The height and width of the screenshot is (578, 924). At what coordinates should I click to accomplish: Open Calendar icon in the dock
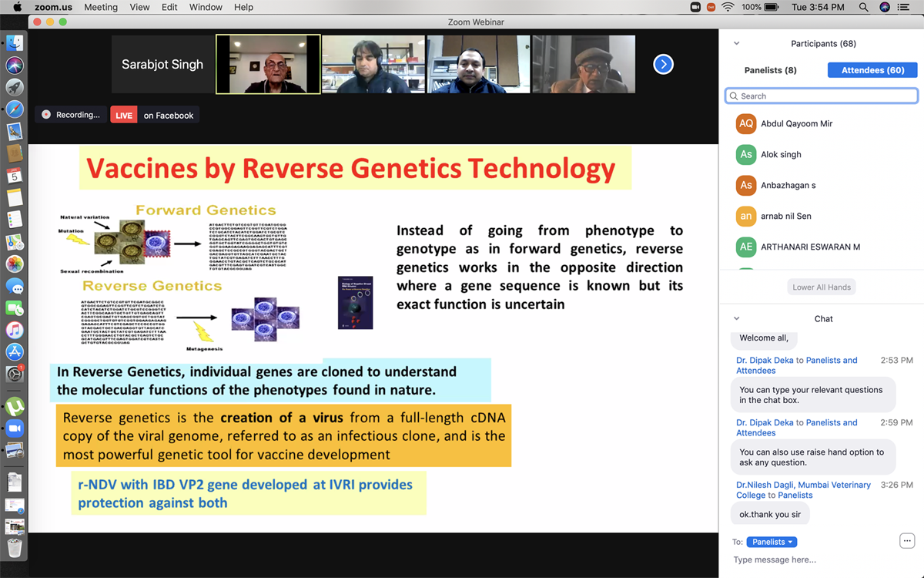[15, 176]
